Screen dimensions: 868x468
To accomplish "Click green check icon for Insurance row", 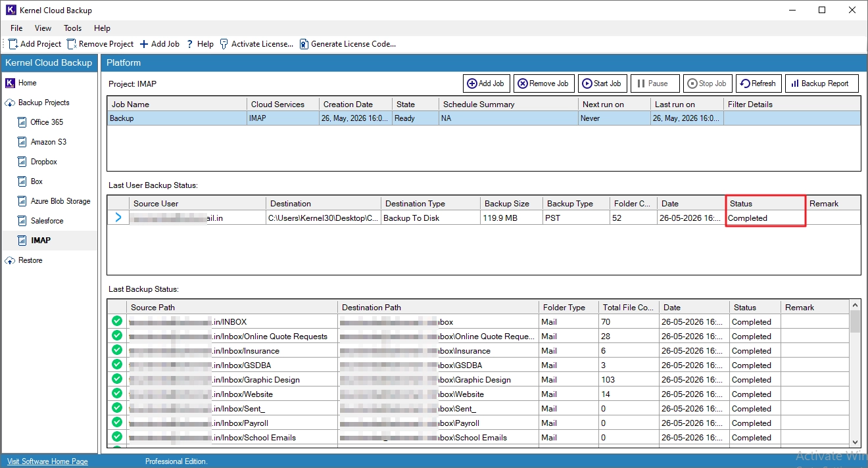I will coord(117,350).
